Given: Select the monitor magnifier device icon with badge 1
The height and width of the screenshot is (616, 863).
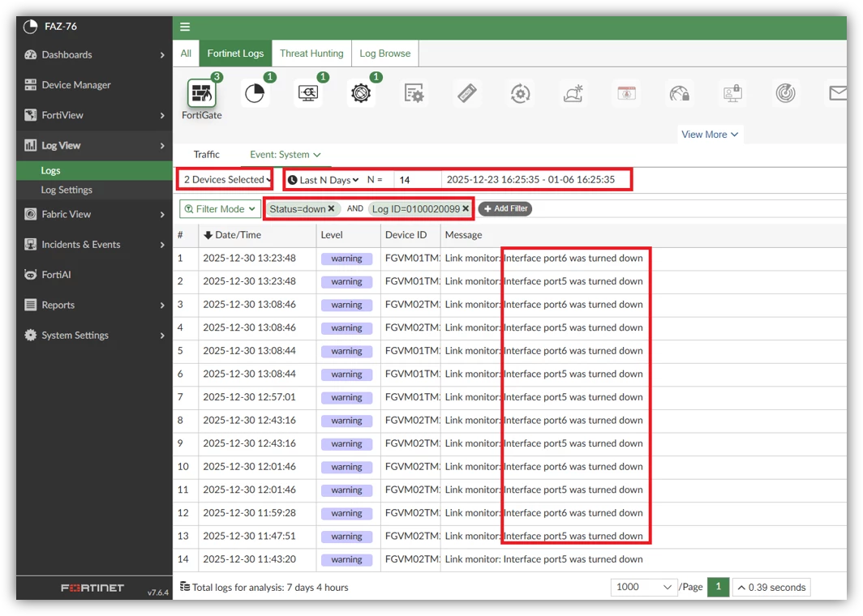Looking at the screenshot, I should (x=307, y=93).
